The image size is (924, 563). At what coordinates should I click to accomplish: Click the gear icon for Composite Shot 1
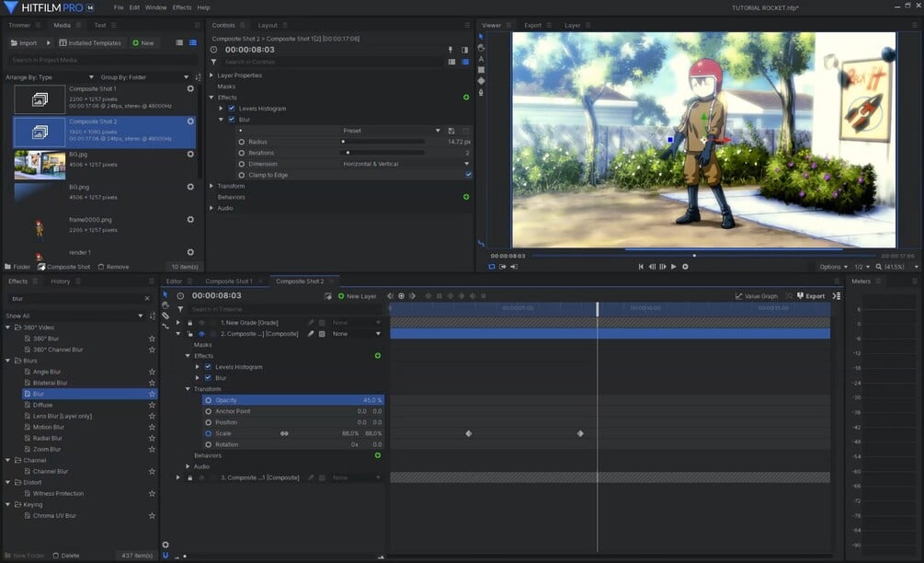pos(190,88)
